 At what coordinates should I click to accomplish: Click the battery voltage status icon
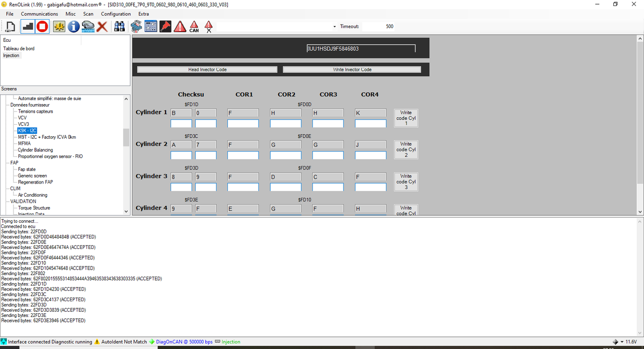pos(615,342)
